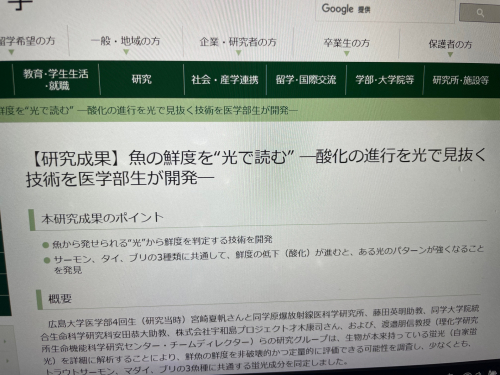Click the 【研究成果】article headline
This screenshot has height=375, width=500.
(x=256, y=167)
